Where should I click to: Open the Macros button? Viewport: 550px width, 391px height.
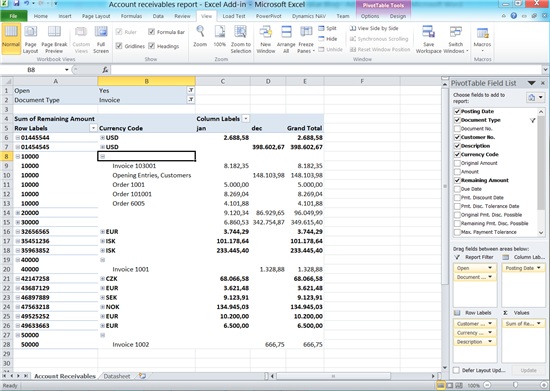pyautogui.click(x=482, y=39)
